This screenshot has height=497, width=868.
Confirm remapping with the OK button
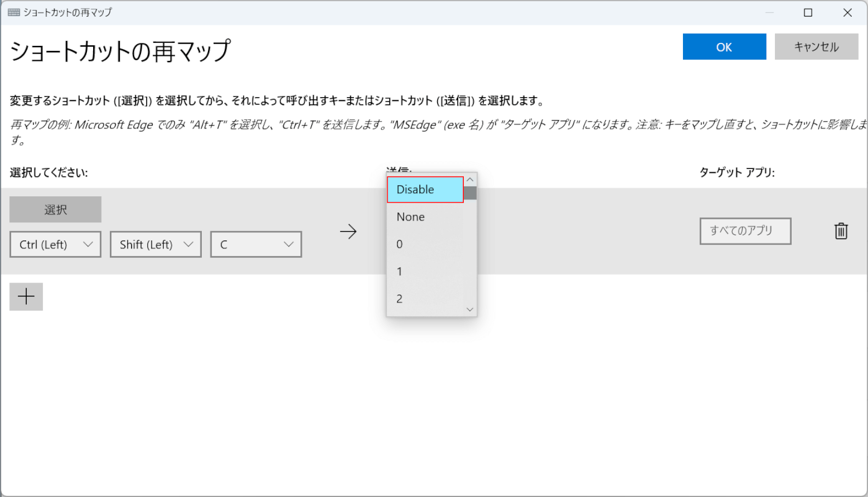point(724,47)
